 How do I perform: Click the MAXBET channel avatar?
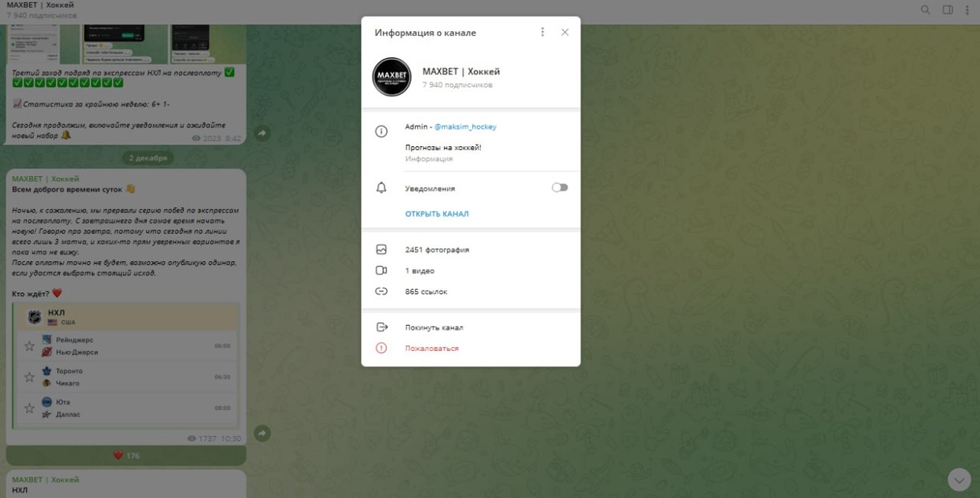click(391, 78)
